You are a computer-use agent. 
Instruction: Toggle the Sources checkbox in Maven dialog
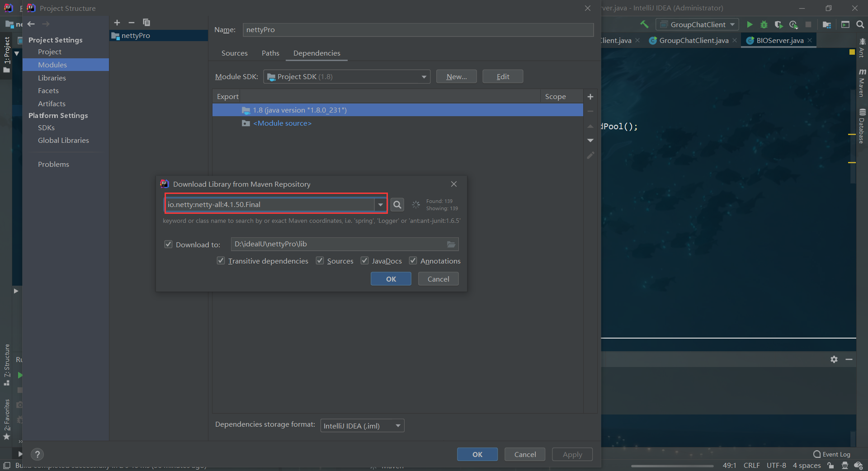320,261
